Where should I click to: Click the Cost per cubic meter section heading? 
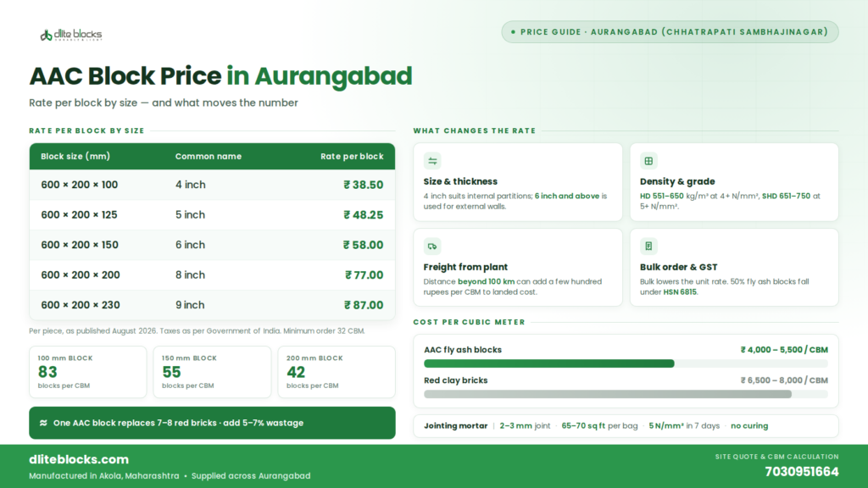469,322
